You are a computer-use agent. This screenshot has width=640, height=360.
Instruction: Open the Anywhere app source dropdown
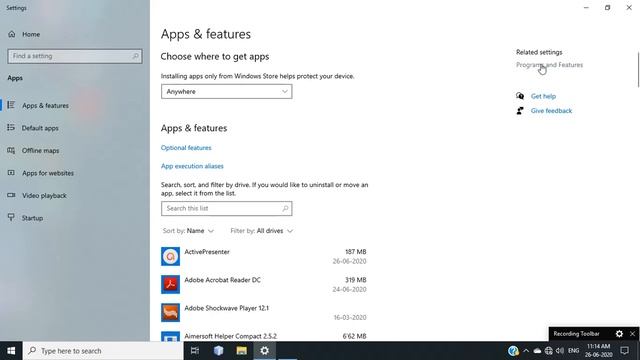(x=227, y=91)
